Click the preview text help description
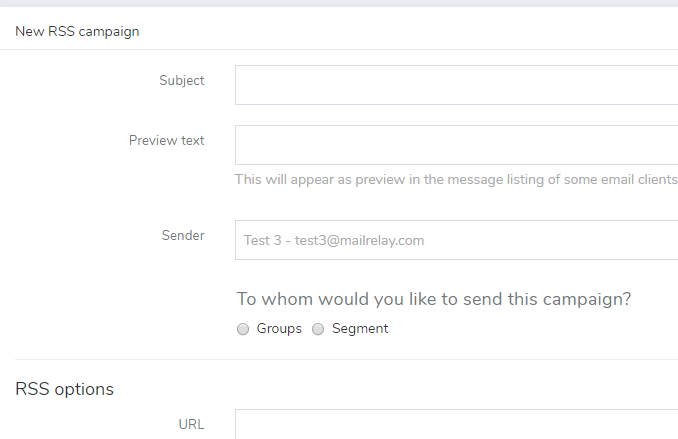 (455, 180)
